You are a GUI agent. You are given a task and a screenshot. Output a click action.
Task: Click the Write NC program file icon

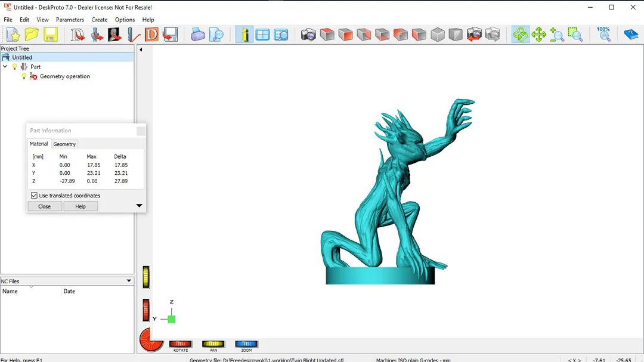tap(170, 35)
